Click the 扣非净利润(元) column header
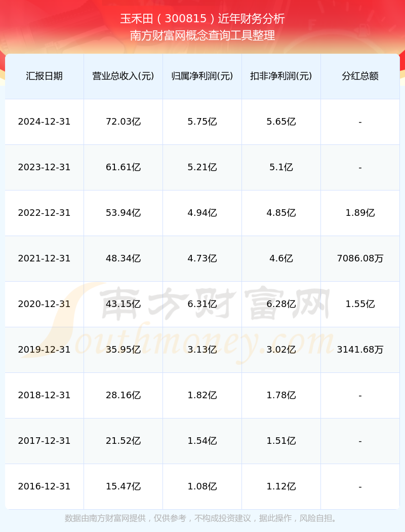The image size is (405, 532). click(281, 76)
